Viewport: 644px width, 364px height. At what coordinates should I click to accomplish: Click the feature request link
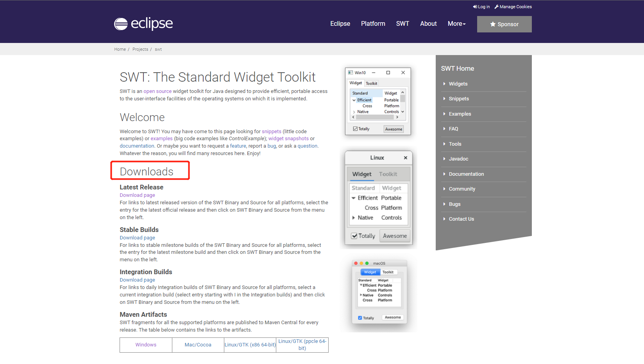coord(238,146)
